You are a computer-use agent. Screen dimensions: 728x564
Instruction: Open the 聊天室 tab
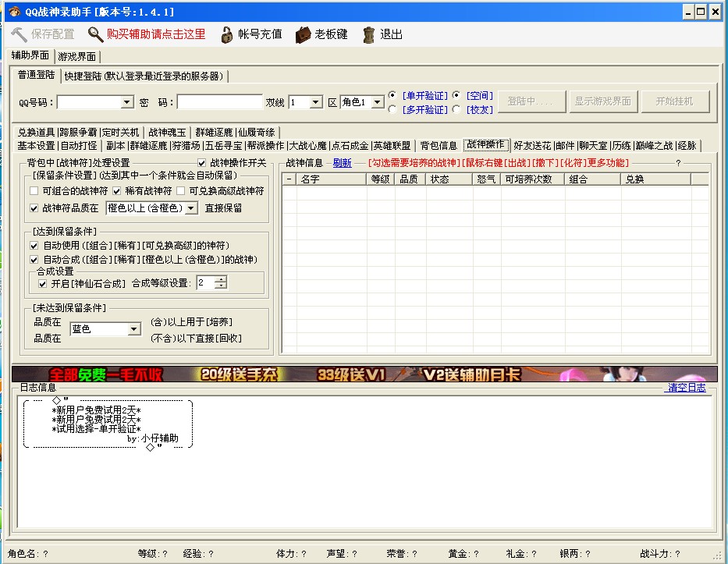point(593,146)
